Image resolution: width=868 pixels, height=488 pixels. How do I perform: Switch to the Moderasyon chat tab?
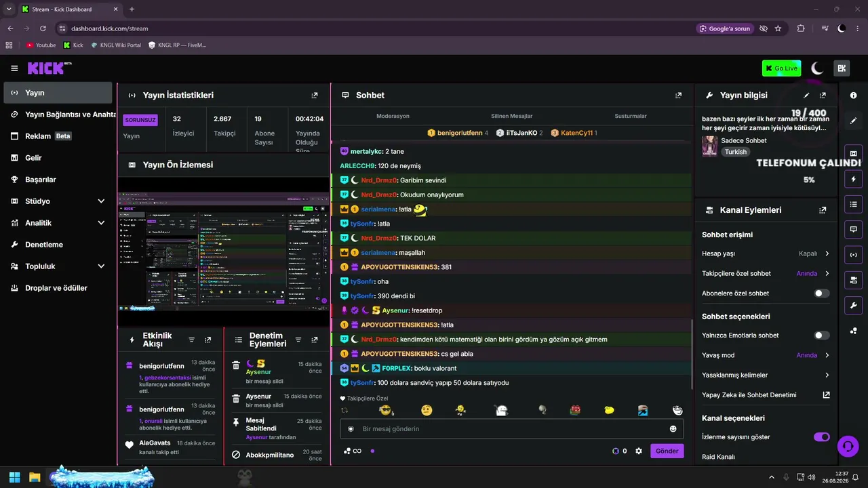pos(393,116)
